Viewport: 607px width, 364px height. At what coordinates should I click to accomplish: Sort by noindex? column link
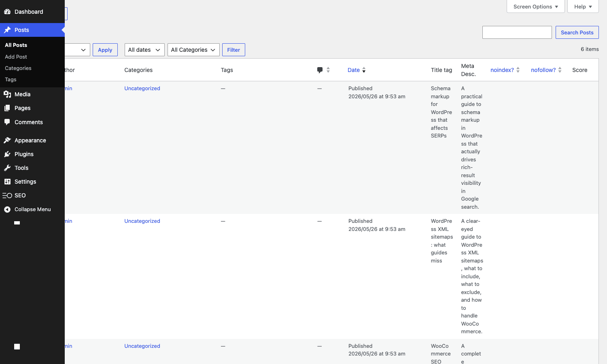click(x=502, y=70)
